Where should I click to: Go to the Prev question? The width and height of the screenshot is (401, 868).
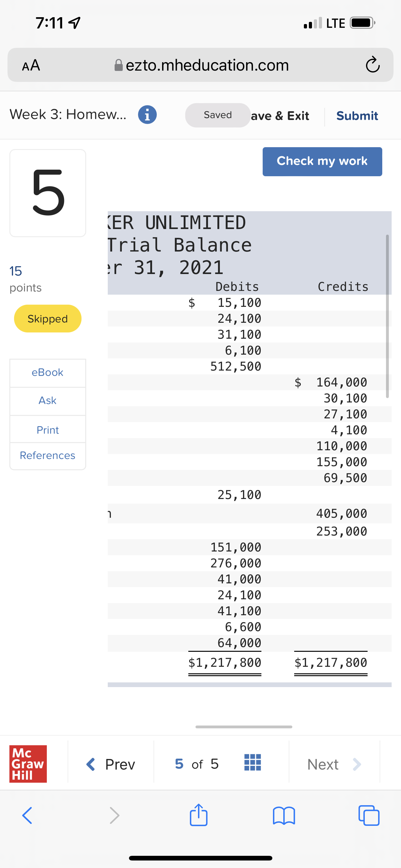click(111, 764)
